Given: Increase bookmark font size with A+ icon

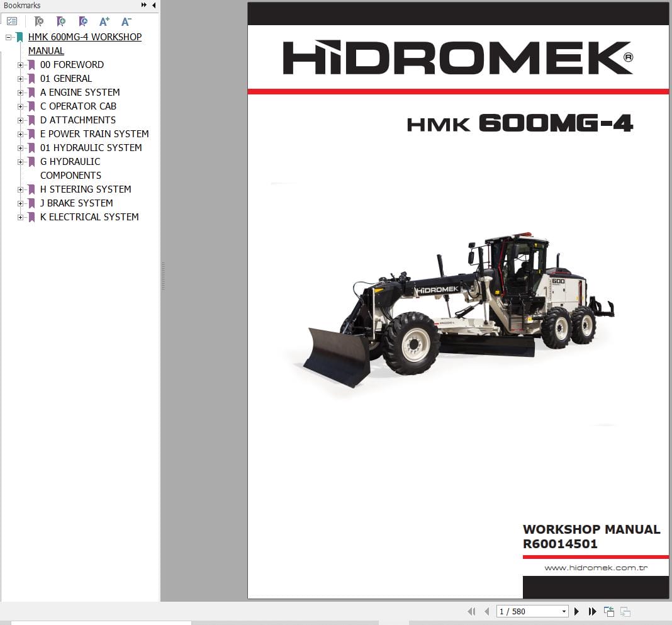Looking at the screenshot, I should click(104, 21).
